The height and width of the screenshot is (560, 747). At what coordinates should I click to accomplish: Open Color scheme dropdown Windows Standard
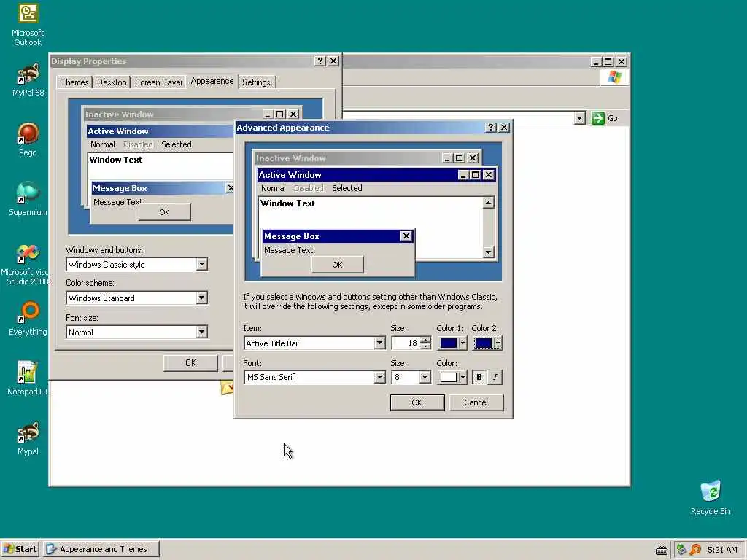[x=201, y=297]
